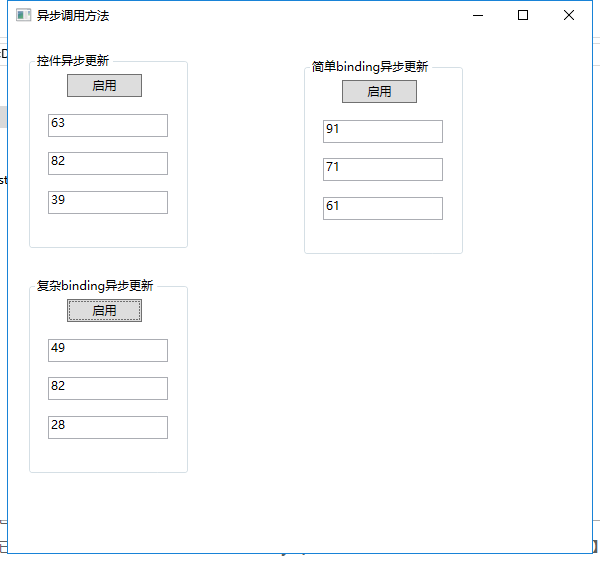Maximize the 异步调用方法 window

coord(523,16)
